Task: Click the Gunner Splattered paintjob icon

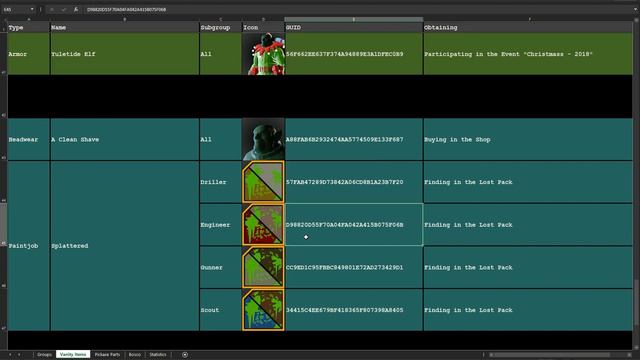Action: click(263, 267)
